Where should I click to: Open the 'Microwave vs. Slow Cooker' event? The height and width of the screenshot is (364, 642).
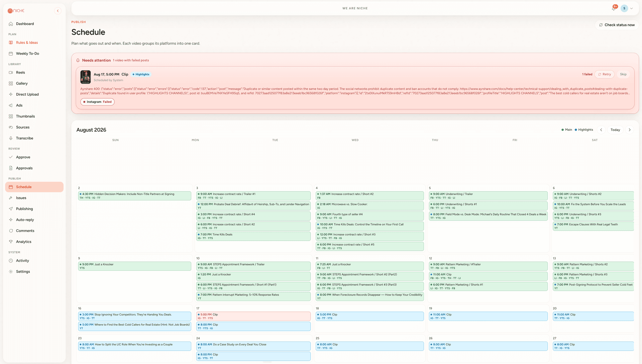click(370, 206)
